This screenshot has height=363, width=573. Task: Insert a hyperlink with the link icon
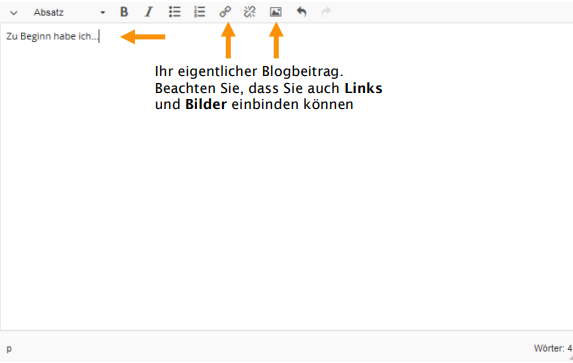pos(225,12)
